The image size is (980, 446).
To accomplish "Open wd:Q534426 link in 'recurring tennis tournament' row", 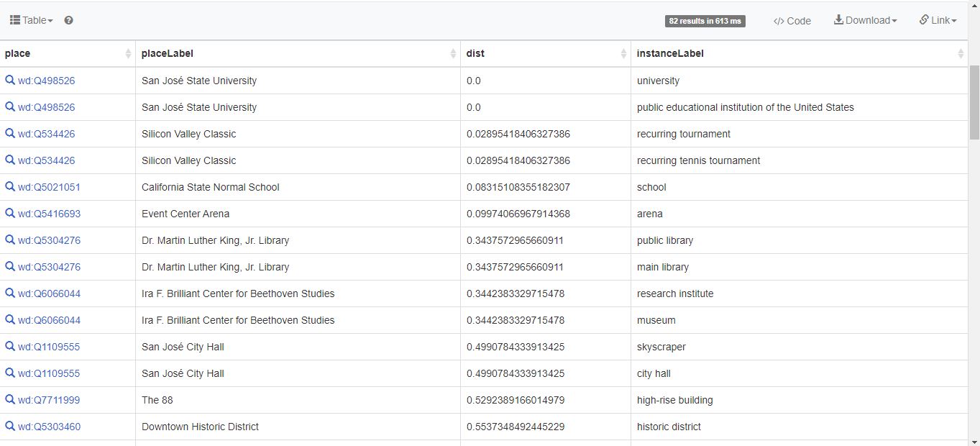I will point(47,160).
